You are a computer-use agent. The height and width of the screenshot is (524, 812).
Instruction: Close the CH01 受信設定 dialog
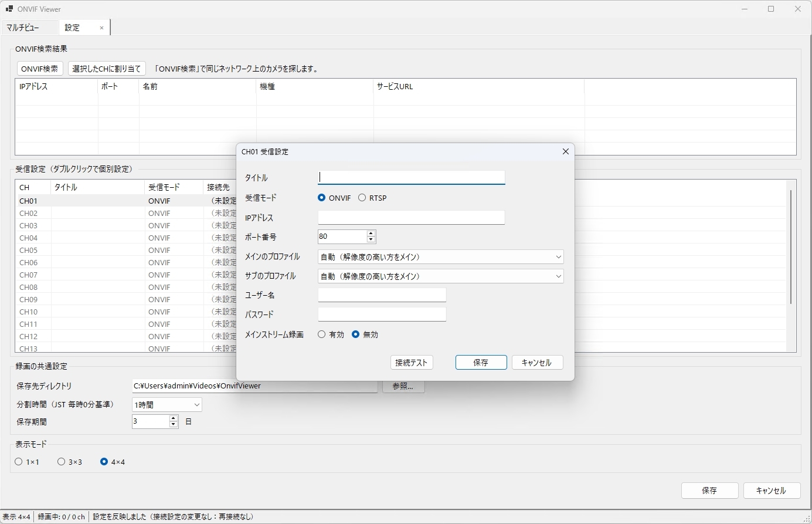point(566,151)
